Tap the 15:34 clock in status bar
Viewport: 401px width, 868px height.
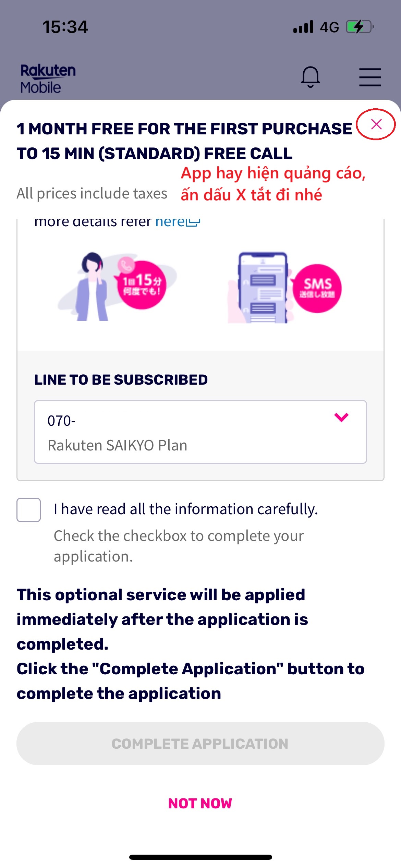point(65,27)
